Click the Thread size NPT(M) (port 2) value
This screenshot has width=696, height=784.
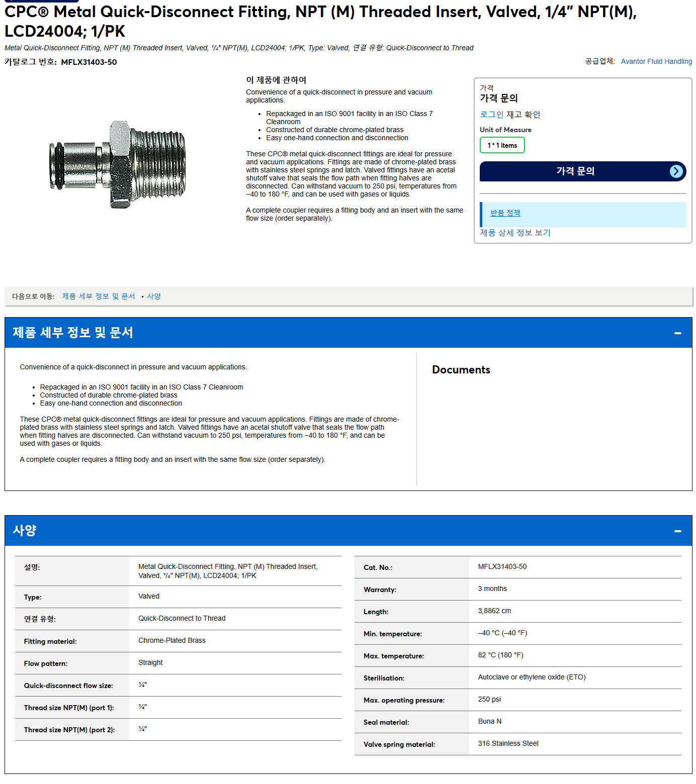click(142, 729)
